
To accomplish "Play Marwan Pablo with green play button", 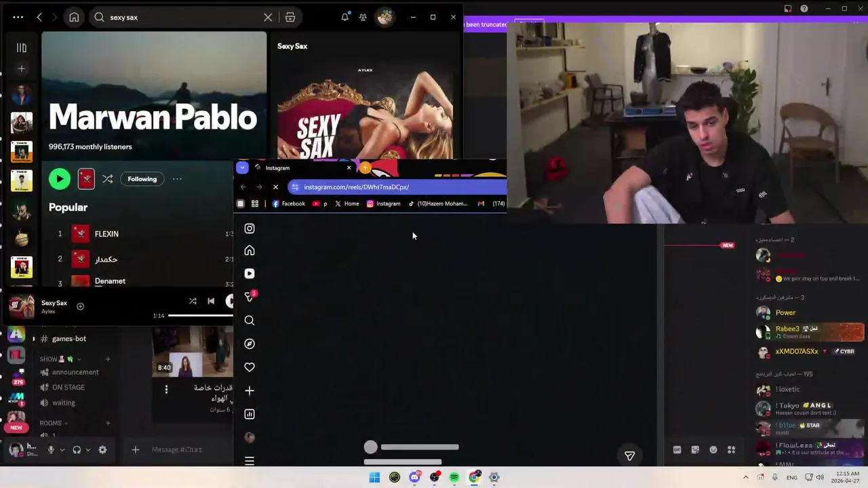I will 60,179.
